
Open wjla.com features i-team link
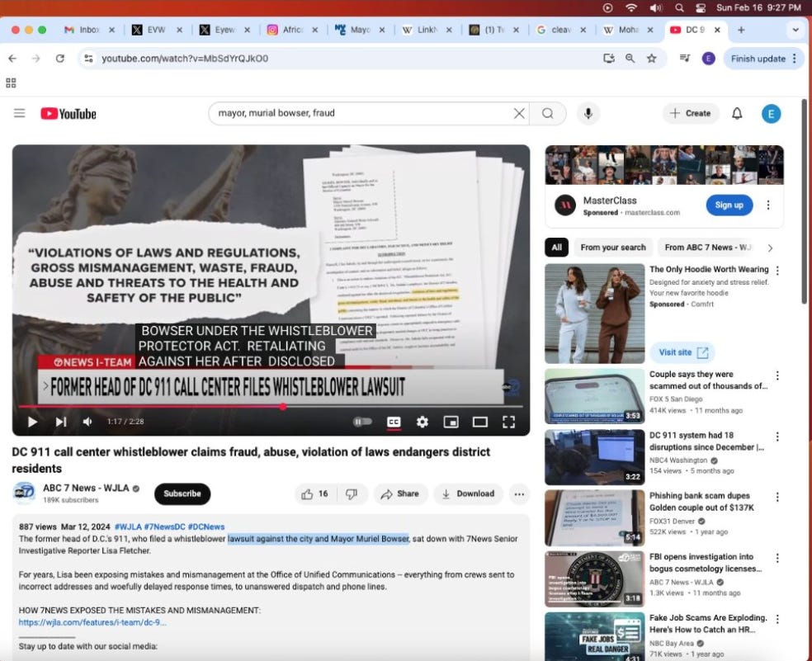92,622
